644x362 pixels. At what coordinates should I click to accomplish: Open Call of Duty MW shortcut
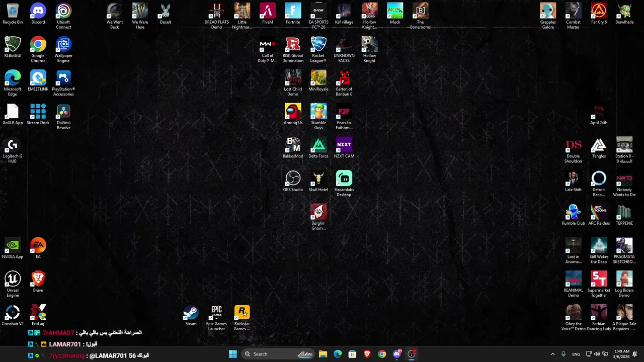coord(268,50)
